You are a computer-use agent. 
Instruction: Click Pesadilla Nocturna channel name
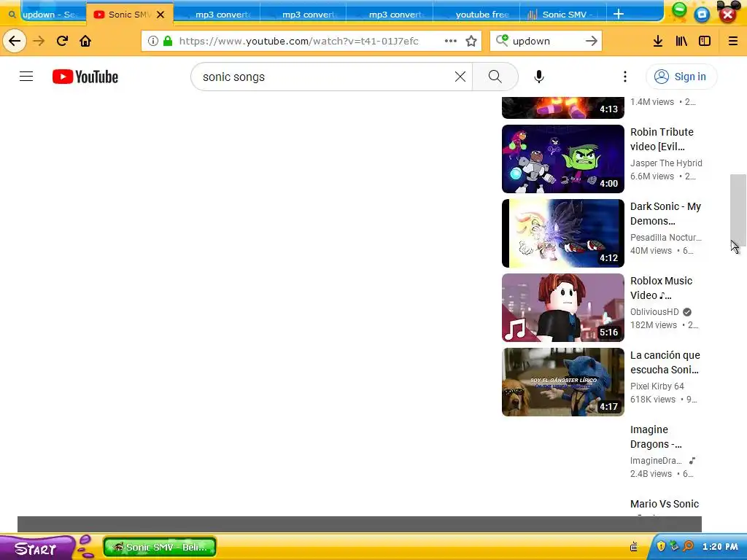click(x=665, y=237)
